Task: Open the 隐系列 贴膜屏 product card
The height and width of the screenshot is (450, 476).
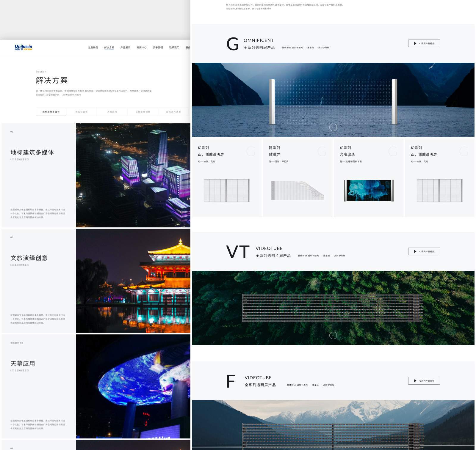Action: pyautogui.click(x=297, y=178)
